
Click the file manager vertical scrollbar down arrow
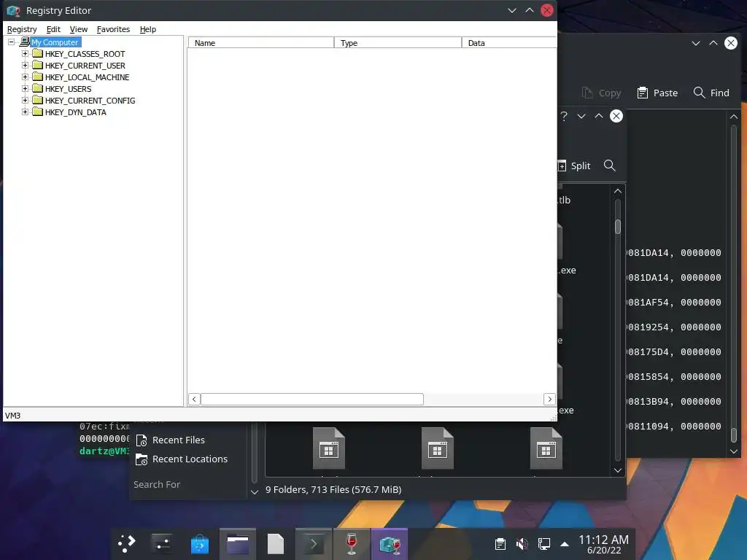(x=618, y=470)
